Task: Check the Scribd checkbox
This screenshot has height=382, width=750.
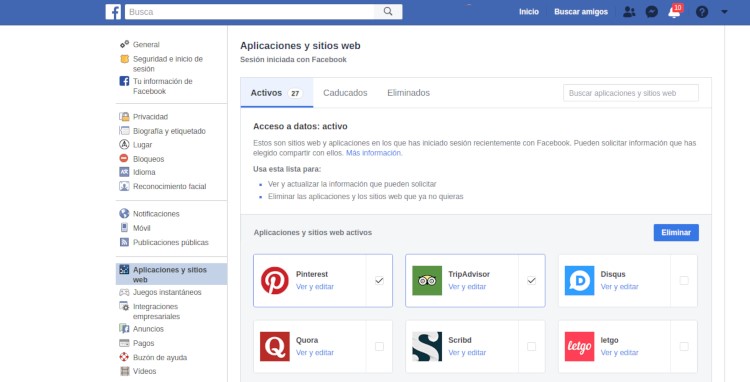Action: click(x=531, y=347)
